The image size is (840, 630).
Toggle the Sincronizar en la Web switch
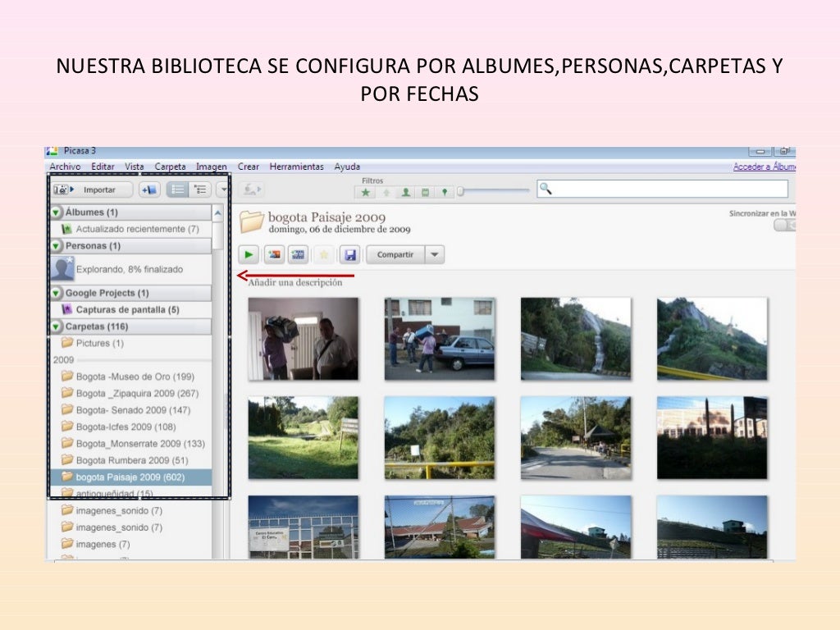(783, 225)
